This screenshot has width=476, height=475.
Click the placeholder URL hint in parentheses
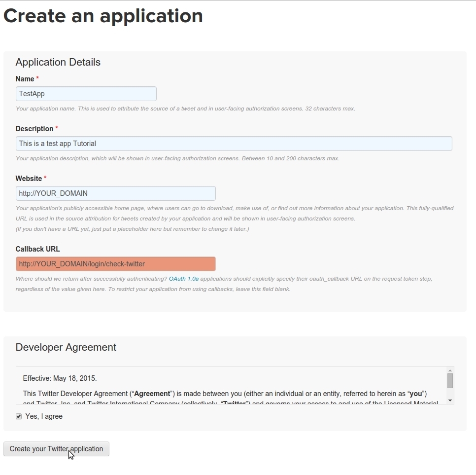[132, 229]
